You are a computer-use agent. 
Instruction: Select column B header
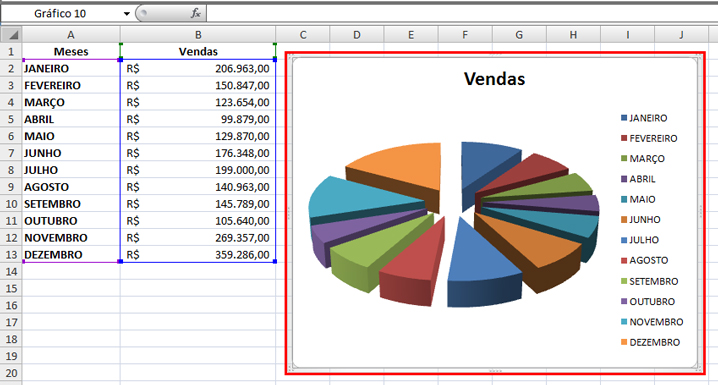(x=198, y=35)
